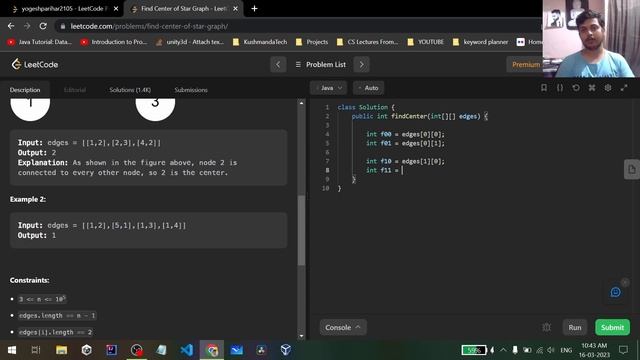Show hidden system tray icons

pyautogui.click(x=503, y=350)
